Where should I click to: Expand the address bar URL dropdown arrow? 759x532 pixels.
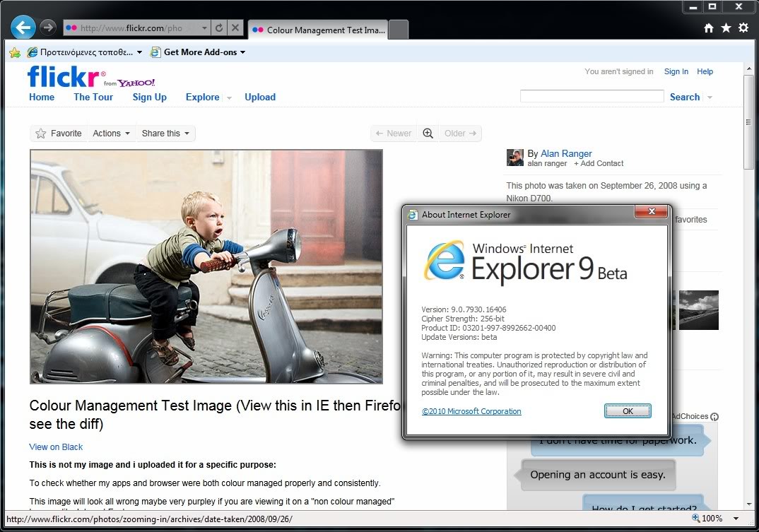[x=204, y=28]
